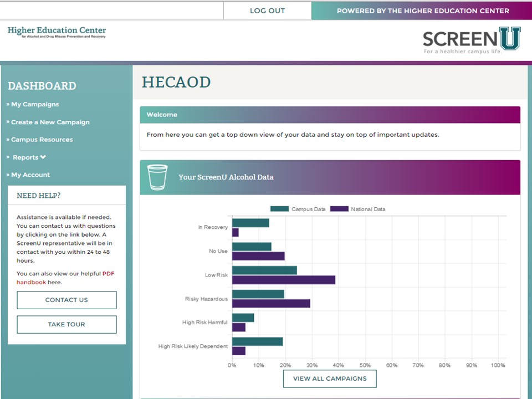Click the NEED HELP? heading

pos(39,196)
